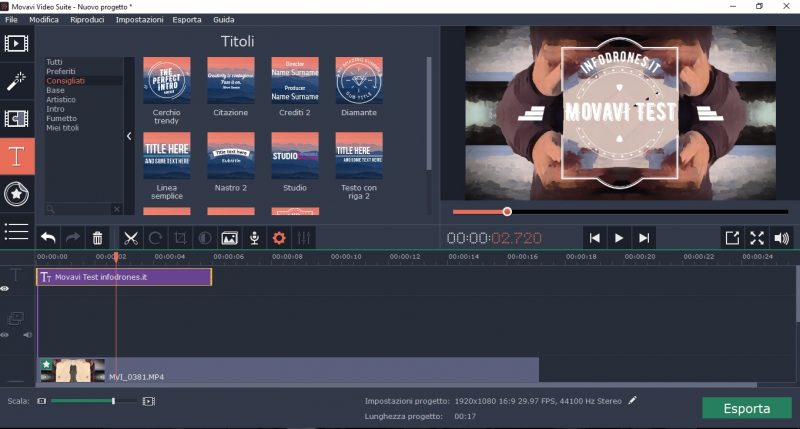The width and height of the screenshot is (800, 429).
Task: Choose the Nastro 2 title thumbnail
Action: click(231, 156)
